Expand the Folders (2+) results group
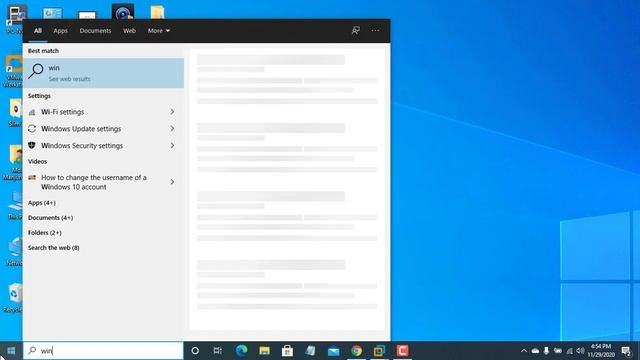 pos(44,233)
